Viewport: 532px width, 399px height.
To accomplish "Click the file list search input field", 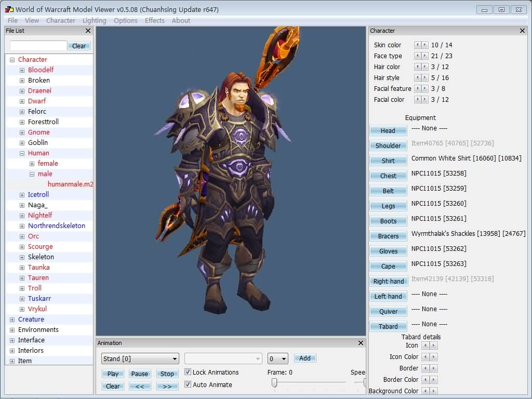I will [38, 46].
